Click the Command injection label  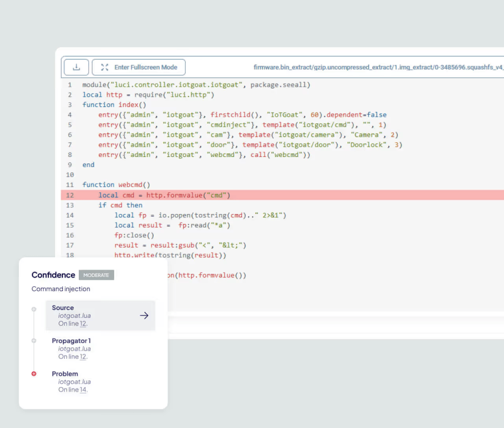(61, 289)
